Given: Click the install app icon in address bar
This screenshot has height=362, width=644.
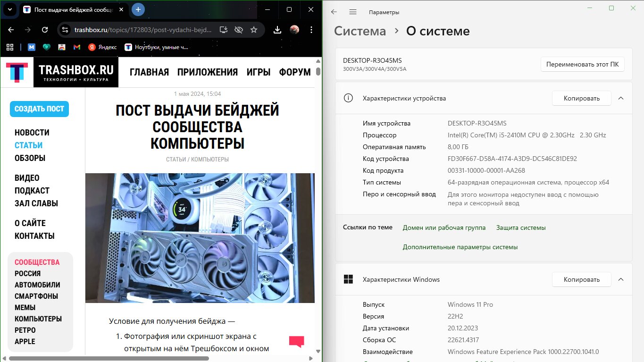Looking at the screenshot, I should point(224,30).
